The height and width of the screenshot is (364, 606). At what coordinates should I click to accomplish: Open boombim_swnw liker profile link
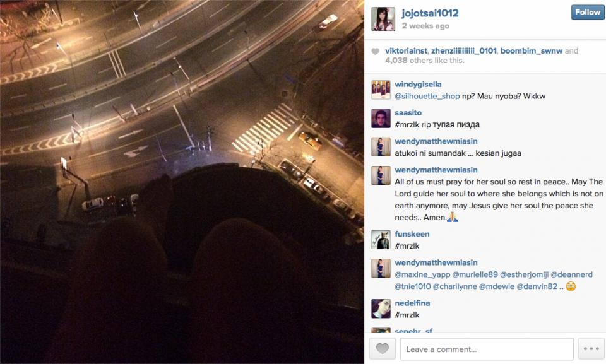[x=532, y=51]
